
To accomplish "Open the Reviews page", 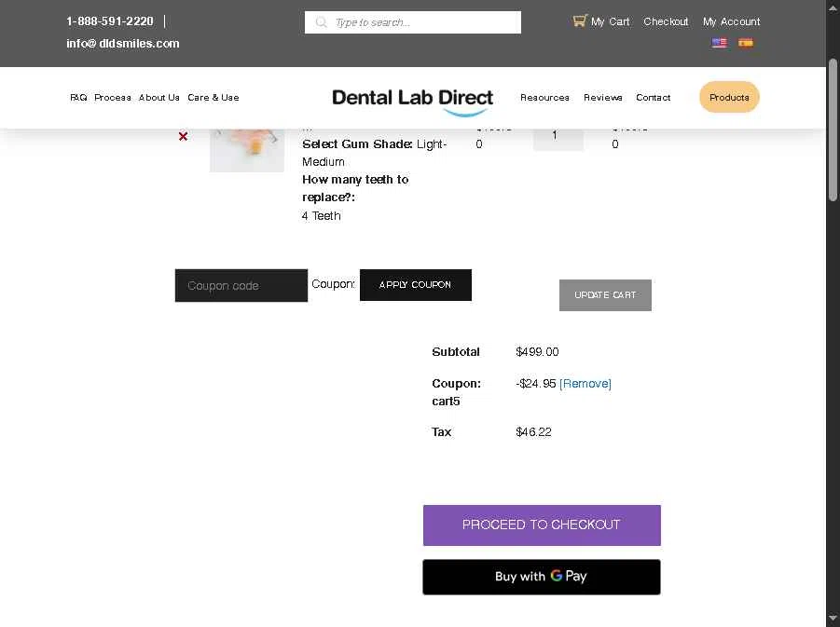I will pyautogui.click(x=602, y=98).
